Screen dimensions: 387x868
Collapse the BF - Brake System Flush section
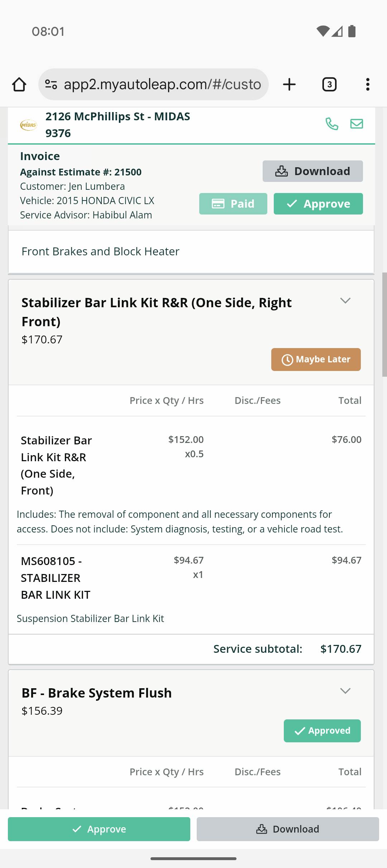(x=345, y=691)
